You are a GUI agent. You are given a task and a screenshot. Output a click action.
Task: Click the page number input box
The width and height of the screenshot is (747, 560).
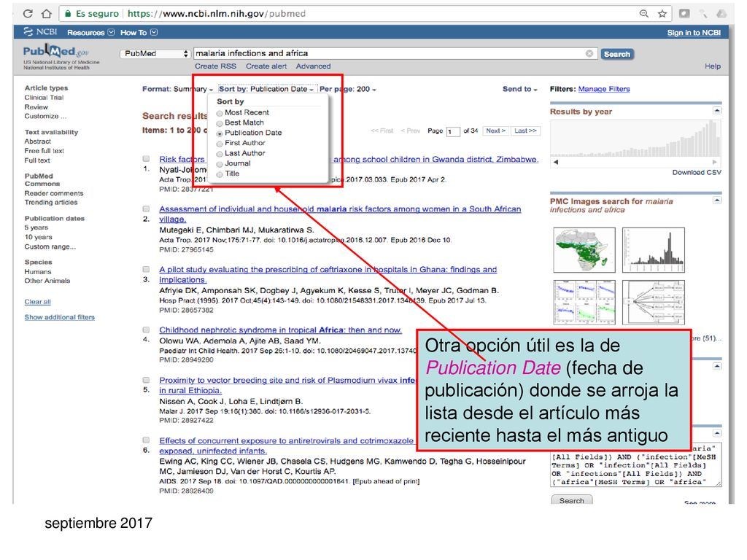(x=452, y=131)
